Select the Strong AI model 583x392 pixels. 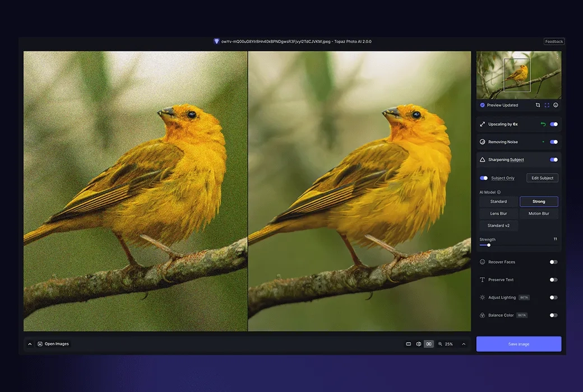click(x=539, y=202)
